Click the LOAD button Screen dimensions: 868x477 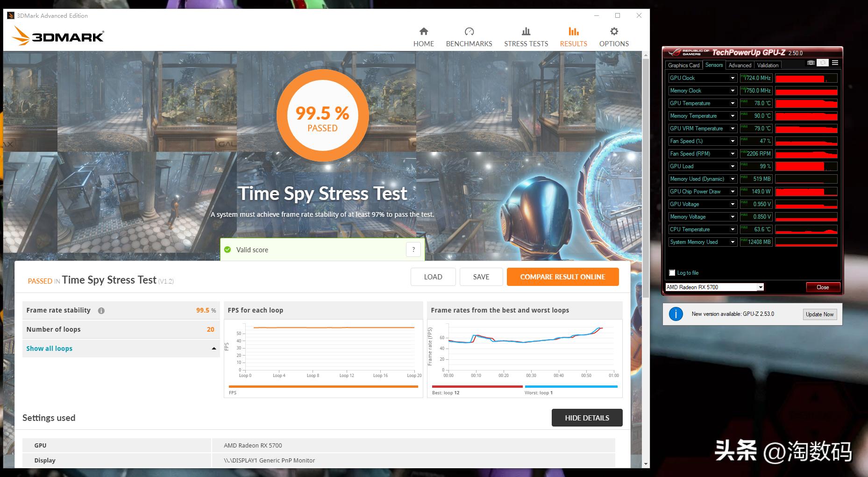coord(433,277)
